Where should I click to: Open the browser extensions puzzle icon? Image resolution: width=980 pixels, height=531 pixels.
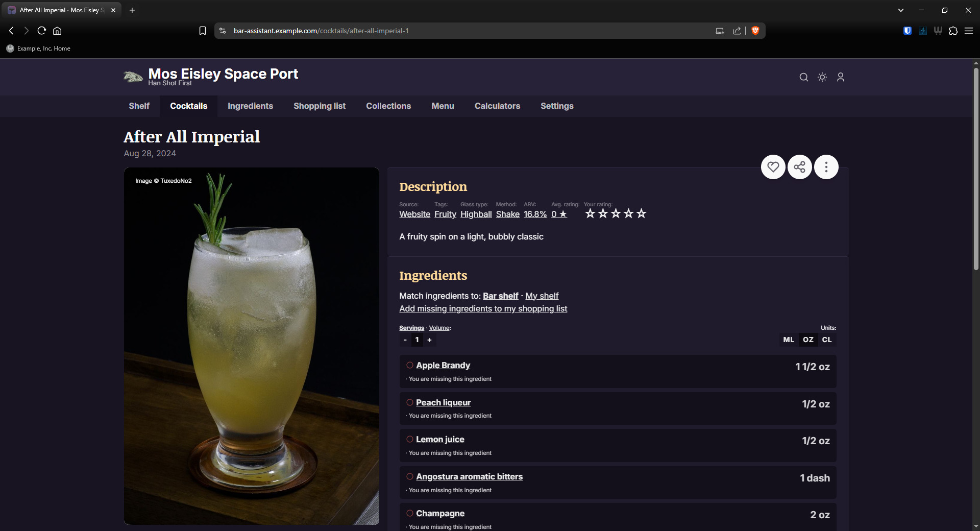point(953,31)
